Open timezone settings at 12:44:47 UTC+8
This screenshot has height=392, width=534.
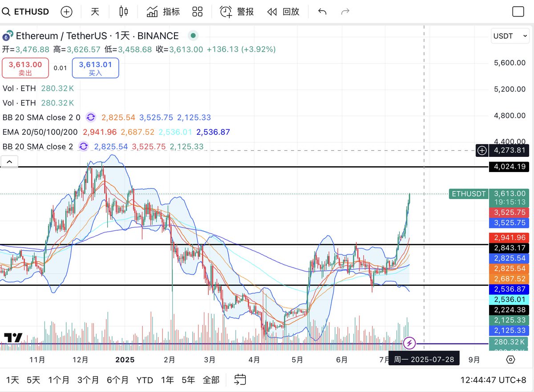[493, 380]
